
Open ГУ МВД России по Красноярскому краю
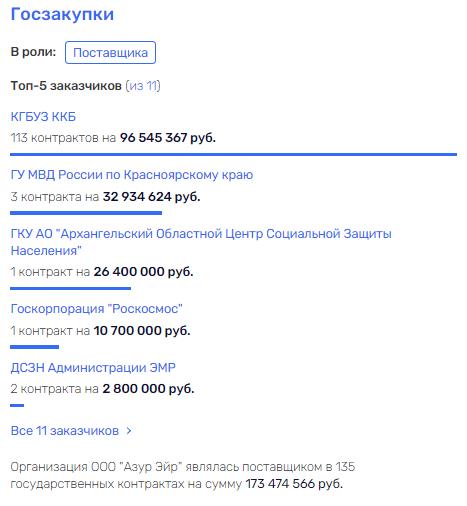pos(132,175)
